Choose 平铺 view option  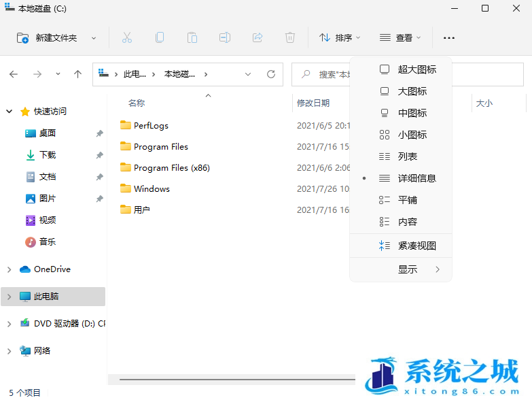tap(401, 200)
